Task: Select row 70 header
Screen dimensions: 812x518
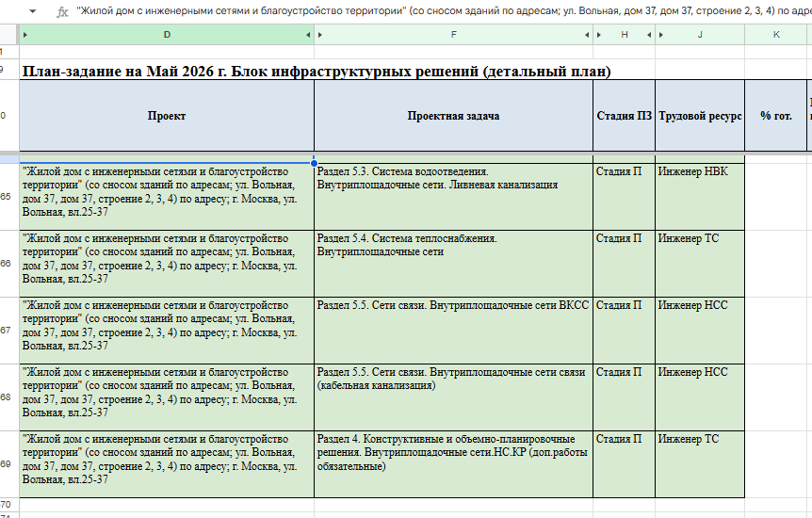Action: [x=9, y=505]
